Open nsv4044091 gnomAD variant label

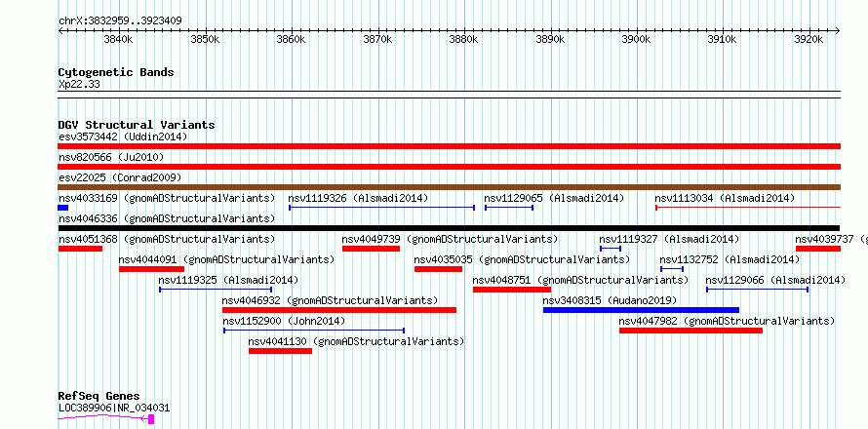pyautogui.click(x=227, y=259)
